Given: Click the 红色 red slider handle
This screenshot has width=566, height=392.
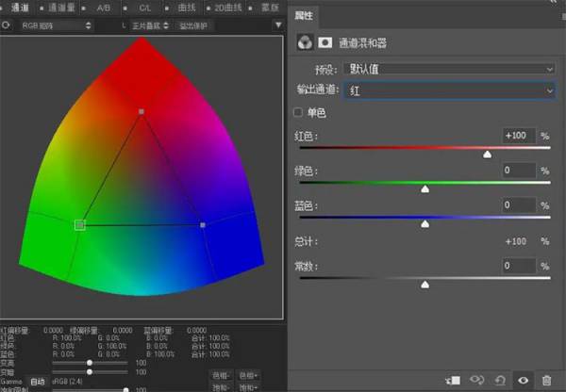Looking at the screenshot, I should pos(488,154).
